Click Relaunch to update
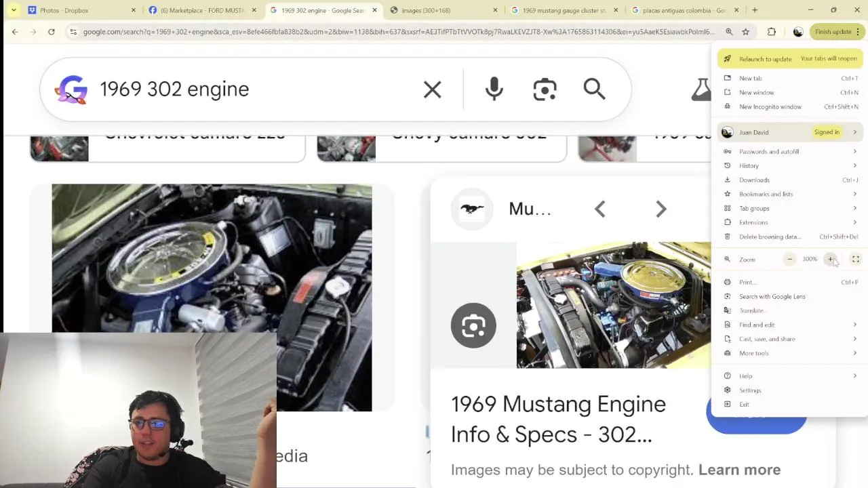Screen dimensions: 868x488 tap(790, 59)
